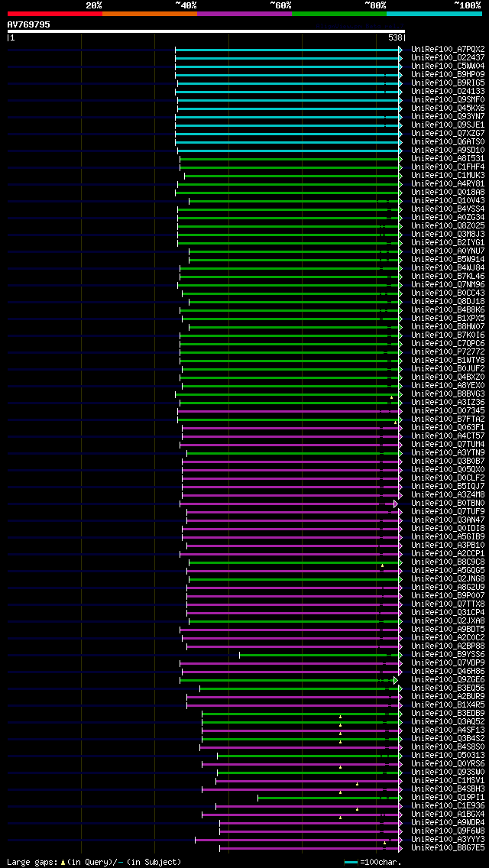The image size is (489, 868).
Task: Click the UniRef100_Q45KX6 label
Action: [x=448, y=108]
